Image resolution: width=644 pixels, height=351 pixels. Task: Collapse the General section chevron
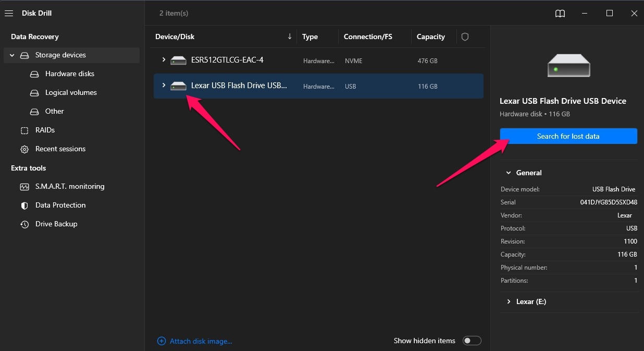point(509,173)
